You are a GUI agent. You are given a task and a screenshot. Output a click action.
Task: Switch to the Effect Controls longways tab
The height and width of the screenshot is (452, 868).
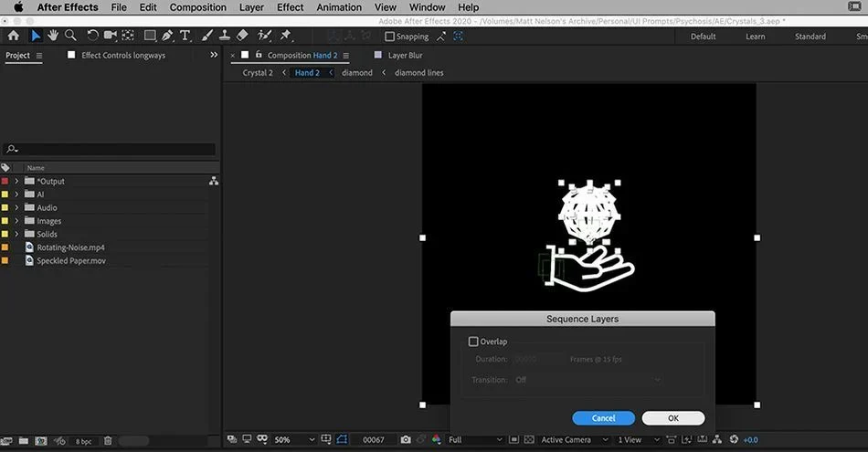click(x=123, y=56)
